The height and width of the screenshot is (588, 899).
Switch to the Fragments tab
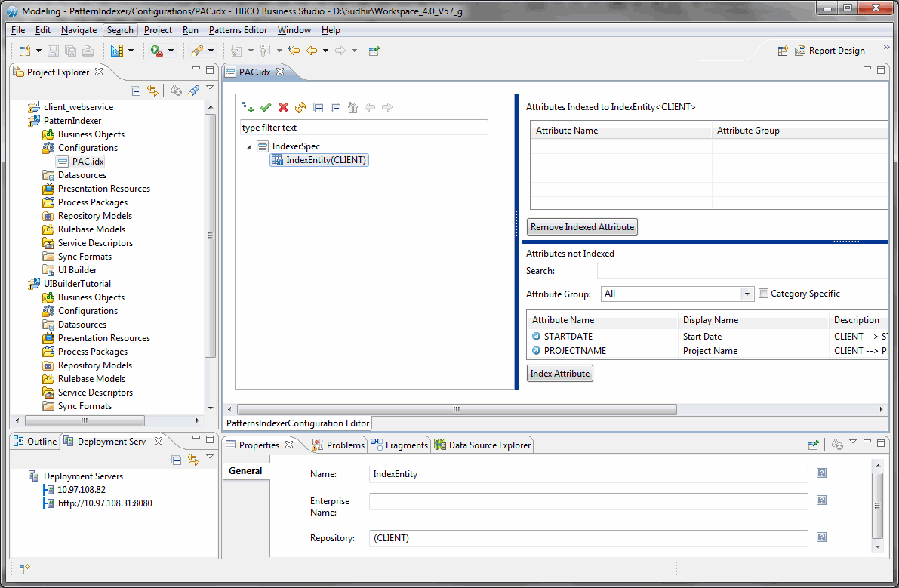click(x=399, y=445)
